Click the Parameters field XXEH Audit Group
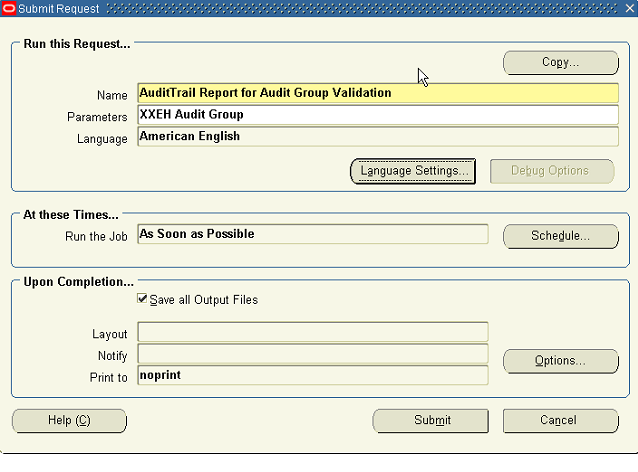638x472 pixels. tap(378, 115)
